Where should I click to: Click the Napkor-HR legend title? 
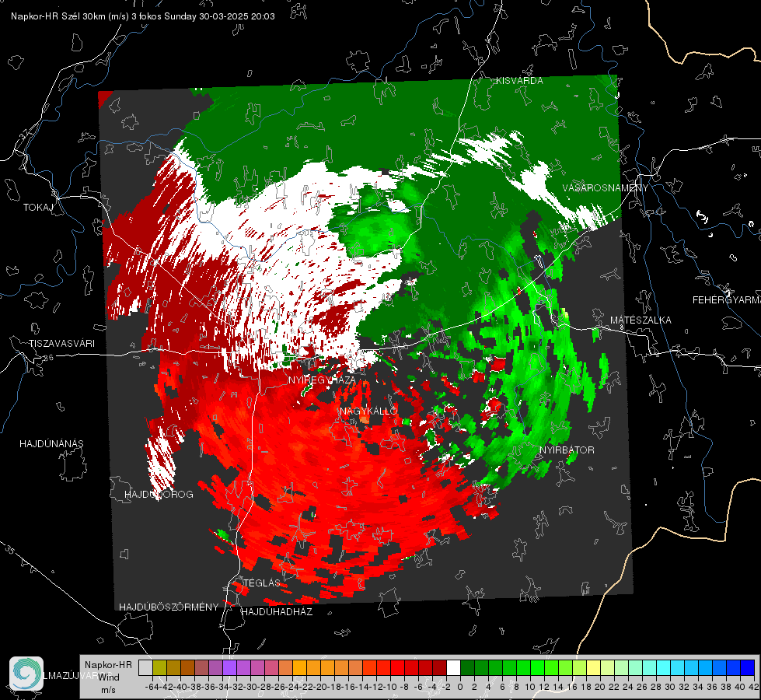coord(108,665)
